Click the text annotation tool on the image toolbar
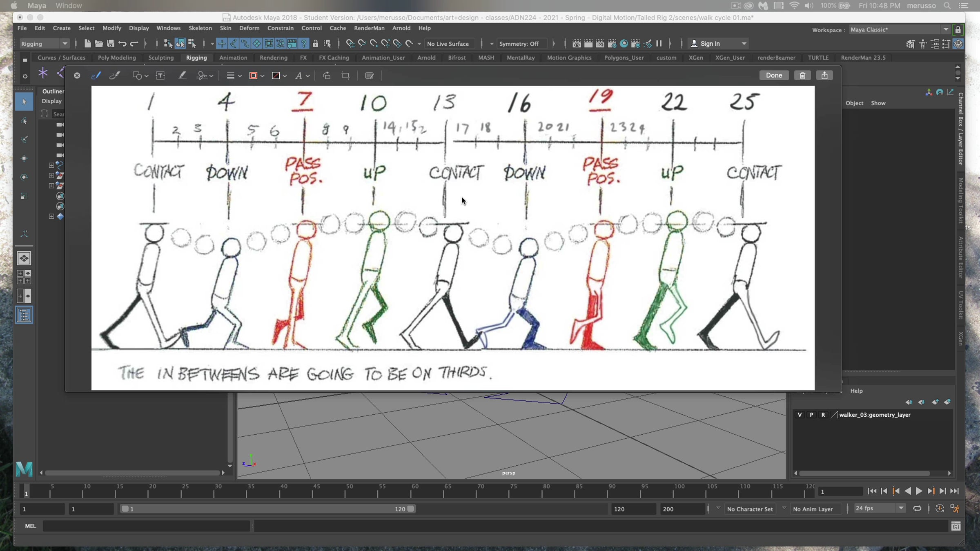Image resolution: width=980 pixels, height=551 pixels. (x=160, y=76)
